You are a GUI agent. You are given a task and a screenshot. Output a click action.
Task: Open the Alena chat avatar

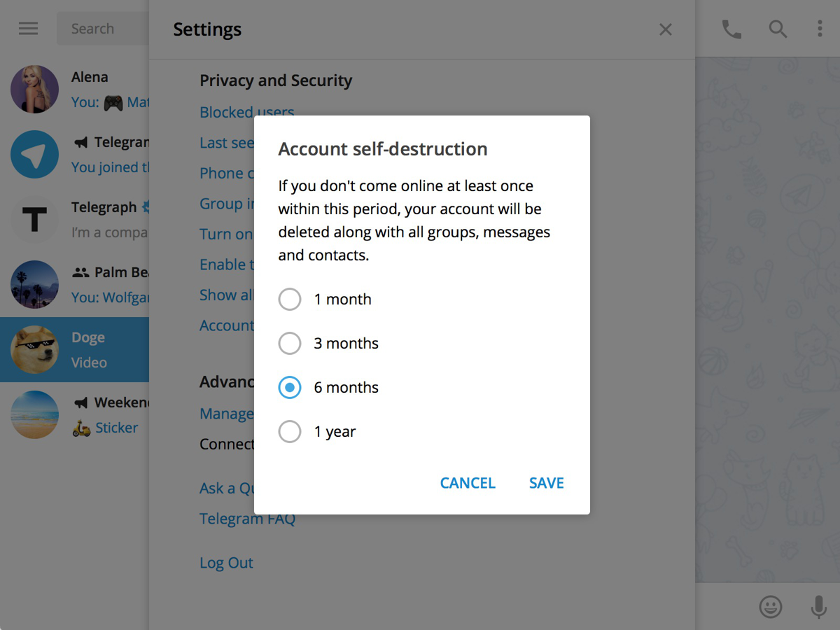[x=35, y=89]
